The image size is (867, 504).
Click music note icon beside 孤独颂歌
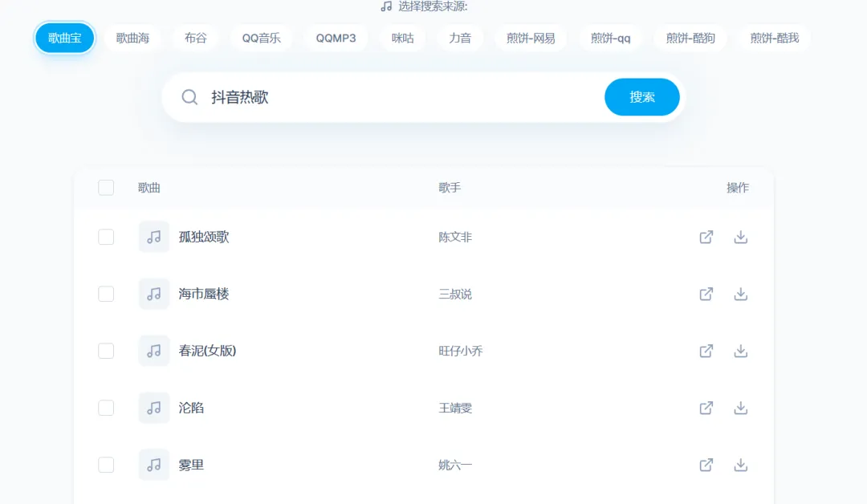(x=153, y=237)
